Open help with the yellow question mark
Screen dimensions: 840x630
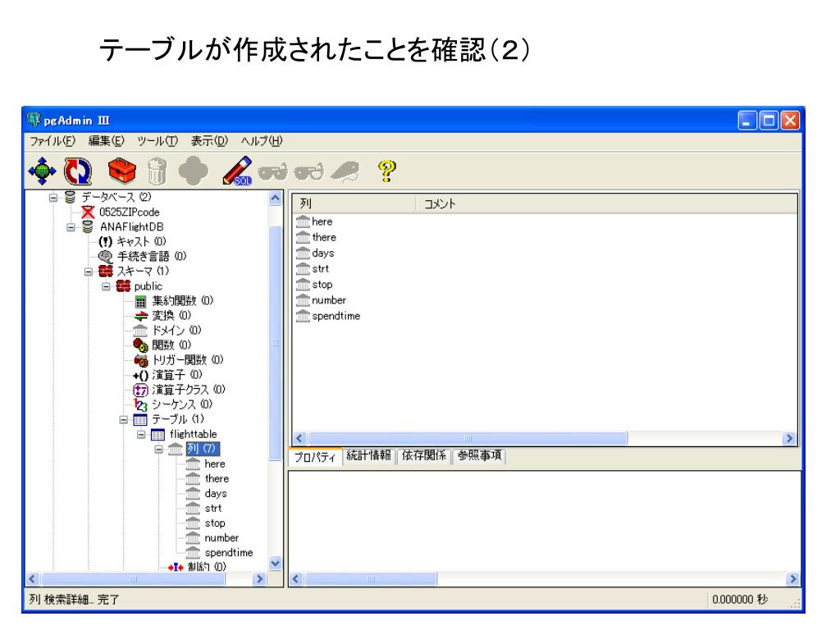(x=387, y=171)
